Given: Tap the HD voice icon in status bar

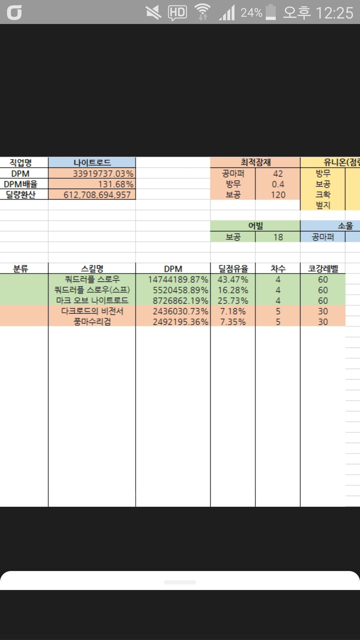Looking at the screenshot, I should point(177,13).
